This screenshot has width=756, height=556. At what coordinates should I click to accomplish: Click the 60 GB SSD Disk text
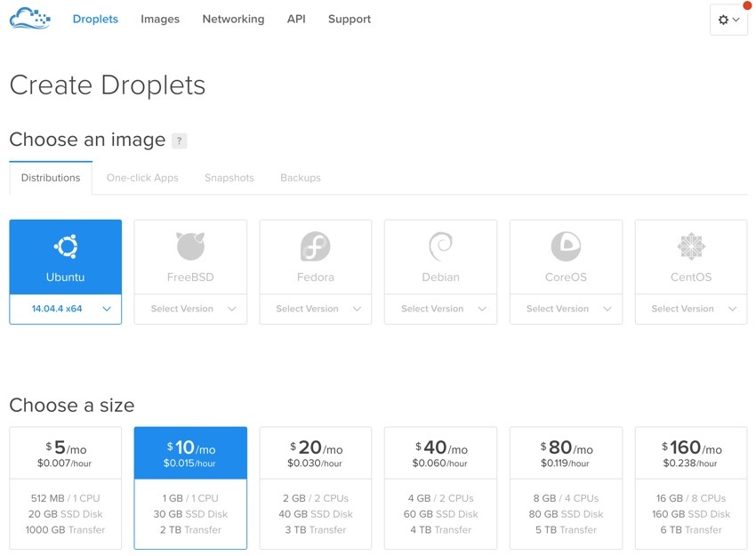tap(440, 514)
